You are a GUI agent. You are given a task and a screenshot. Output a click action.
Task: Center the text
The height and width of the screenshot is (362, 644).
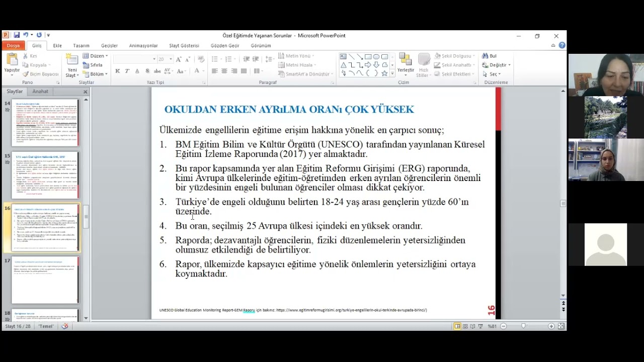tap(224, 71)
